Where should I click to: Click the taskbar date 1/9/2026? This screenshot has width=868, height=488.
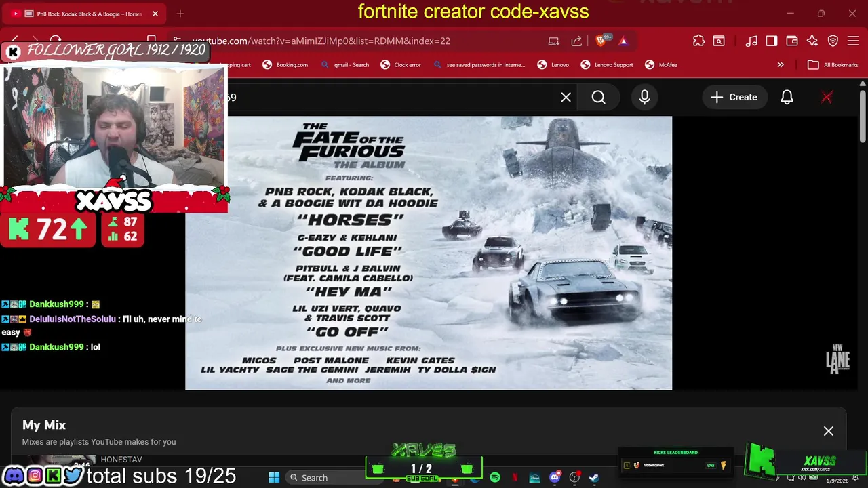point(837,481)
